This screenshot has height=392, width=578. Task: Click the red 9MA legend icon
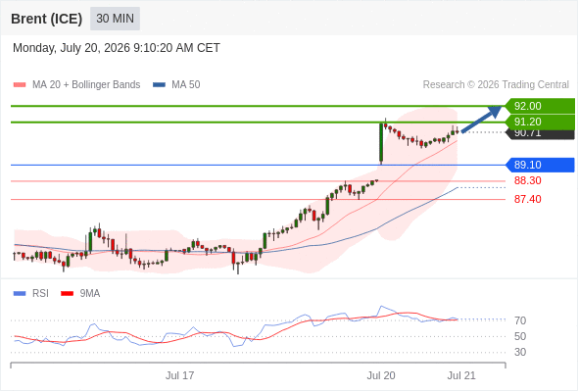[67, 294]
